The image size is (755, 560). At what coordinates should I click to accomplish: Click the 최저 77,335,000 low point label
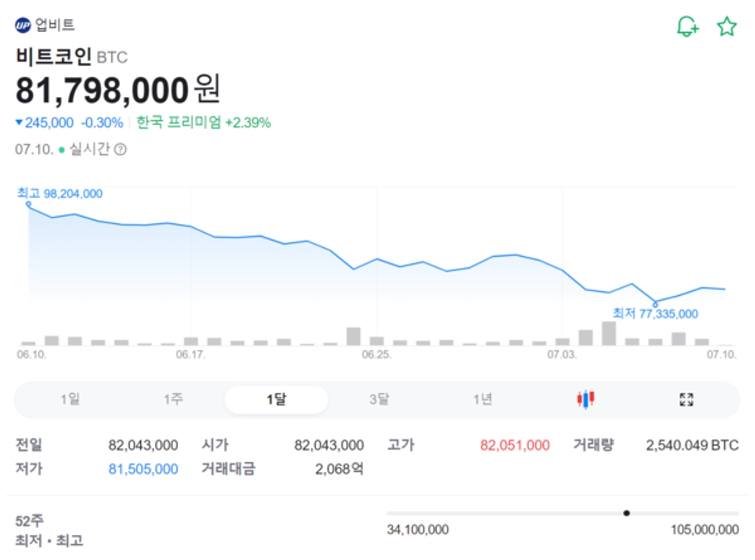656,313
